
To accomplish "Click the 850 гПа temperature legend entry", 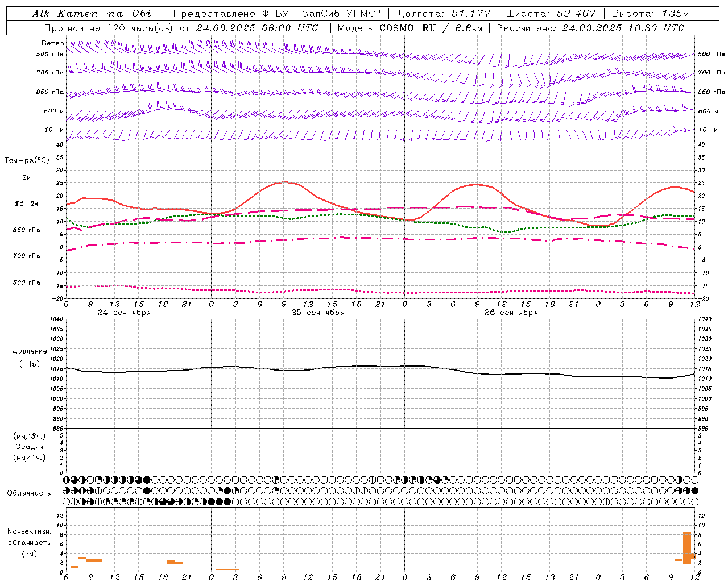I will pos(27,230).
